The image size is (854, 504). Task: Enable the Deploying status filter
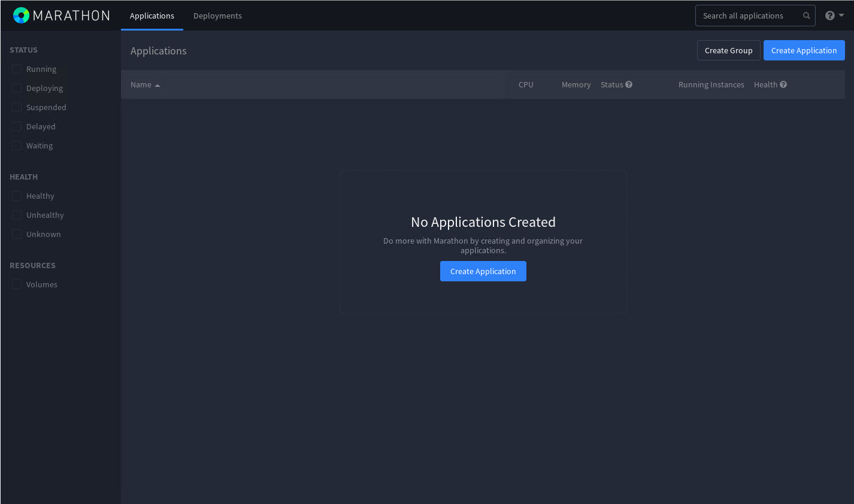point(17,88)
